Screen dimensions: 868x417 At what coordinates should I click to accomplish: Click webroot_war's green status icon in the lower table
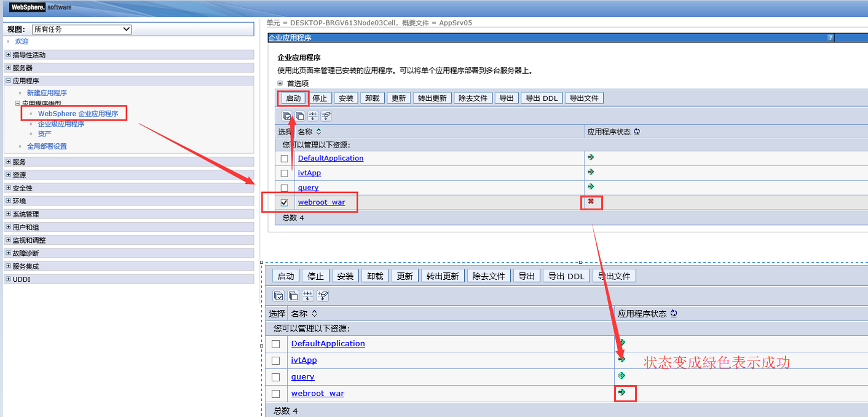click(x=622, y=392)
